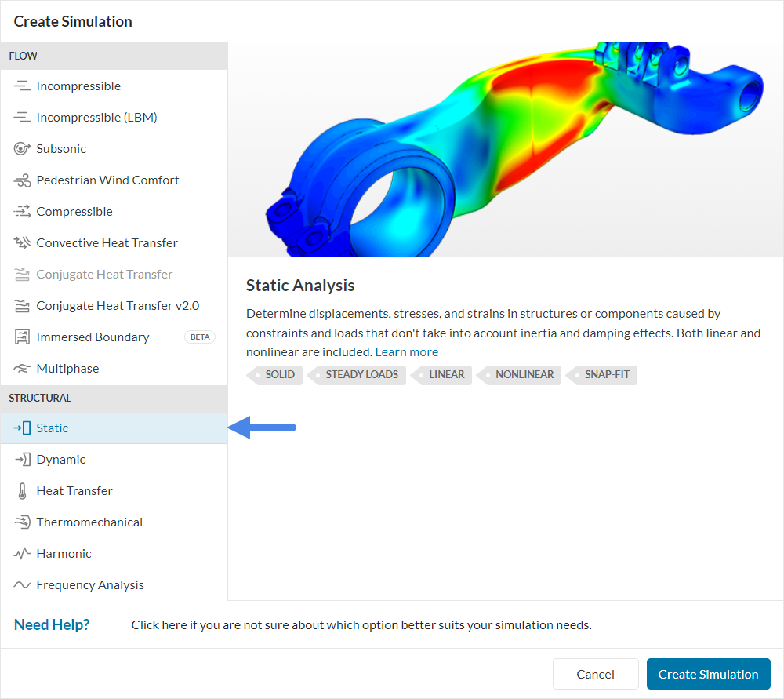
Task: Click the Static Analysis preview image
Action: click(506, 149)
